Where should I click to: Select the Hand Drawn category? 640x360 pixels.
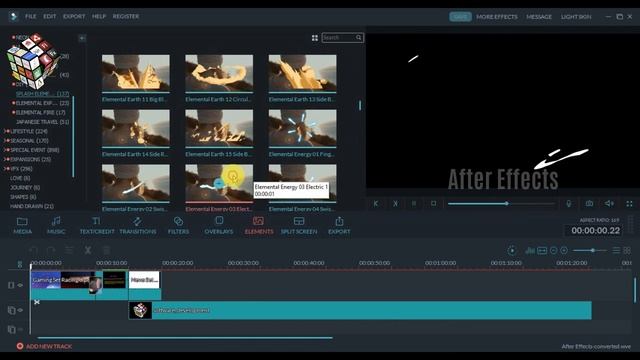coord(31,206)
